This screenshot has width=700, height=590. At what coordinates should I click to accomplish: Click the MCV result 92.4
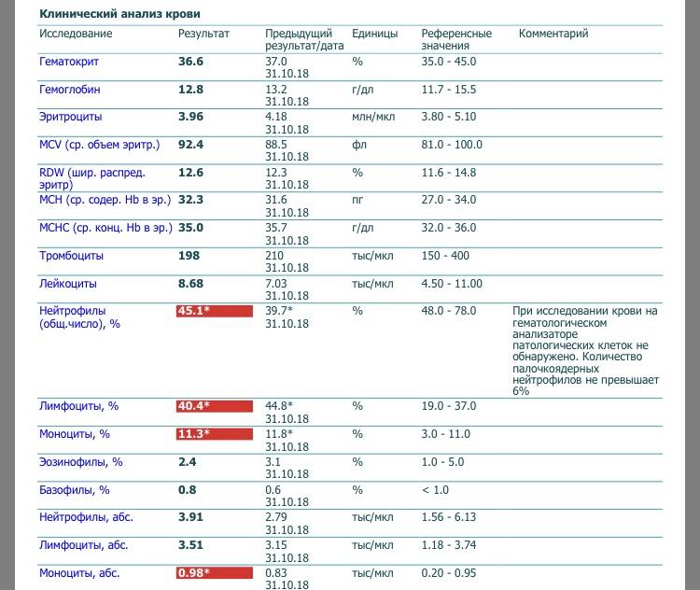[190, 145]
